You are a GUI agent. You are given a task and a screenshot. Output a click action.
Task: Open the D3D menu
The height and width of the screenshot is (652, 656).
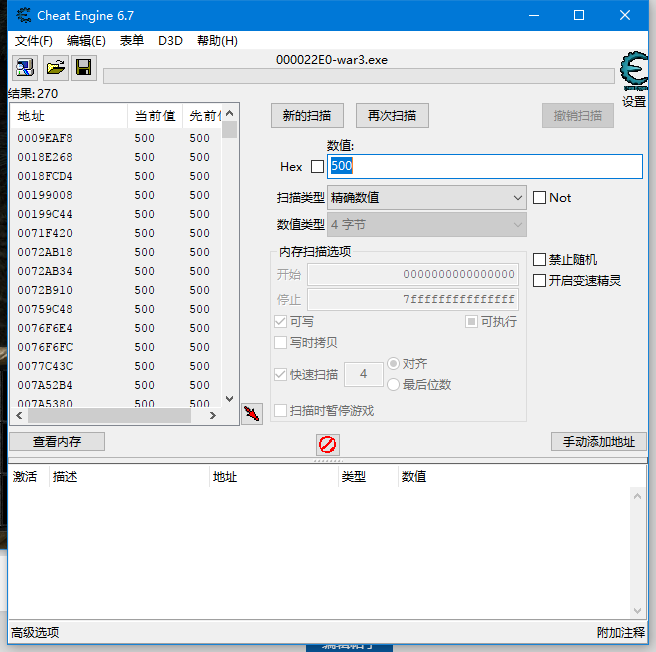tap(170, 41)
